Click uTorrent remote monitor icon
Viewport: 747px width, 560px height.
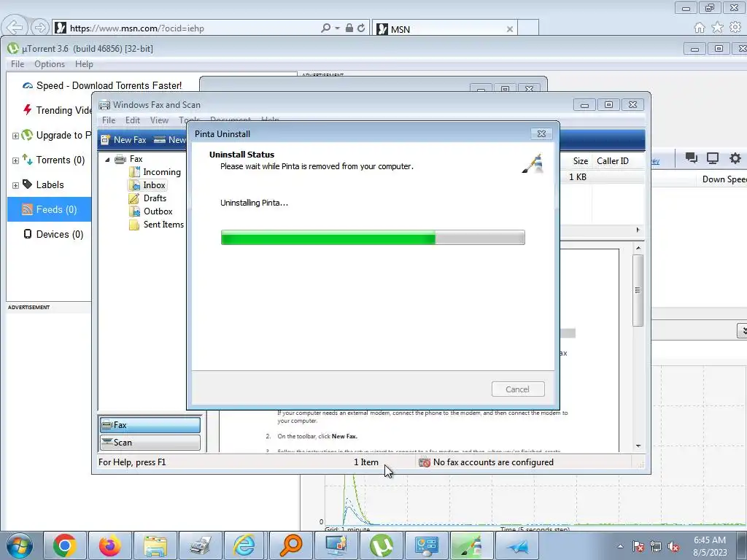713,158
